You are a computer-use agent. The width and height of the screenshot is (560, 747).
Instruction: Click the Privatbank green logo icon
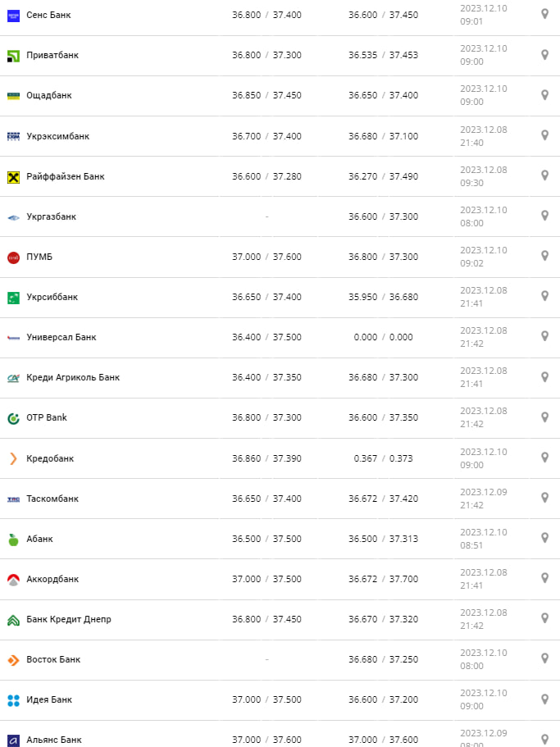13,55
